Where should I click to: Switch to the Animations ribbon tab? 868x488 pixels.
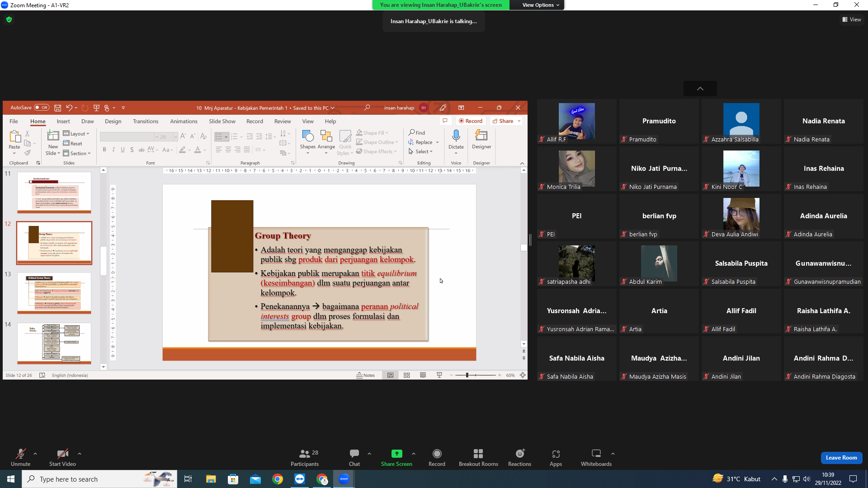coord(184,122)
